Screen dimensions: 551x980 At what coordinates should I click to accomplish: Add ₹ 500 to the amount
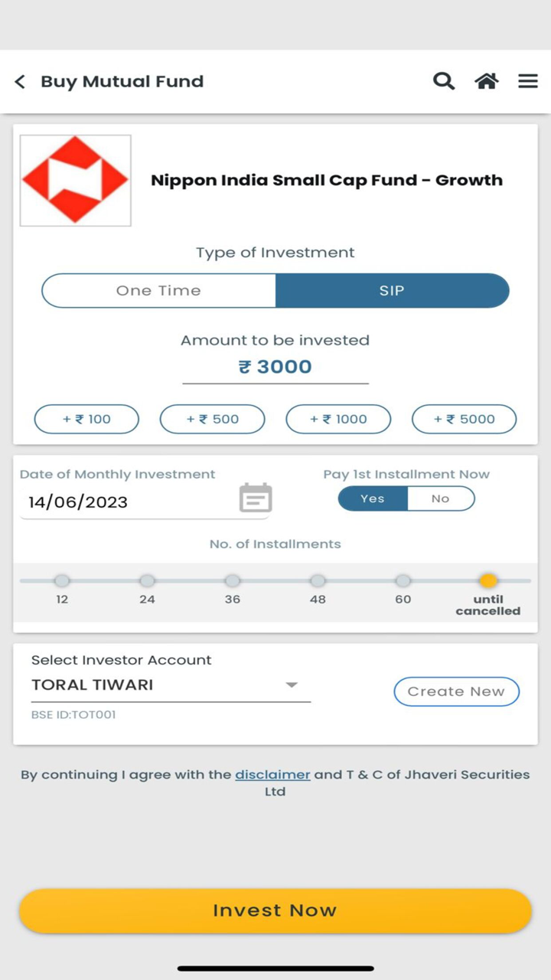coord(212,419)
